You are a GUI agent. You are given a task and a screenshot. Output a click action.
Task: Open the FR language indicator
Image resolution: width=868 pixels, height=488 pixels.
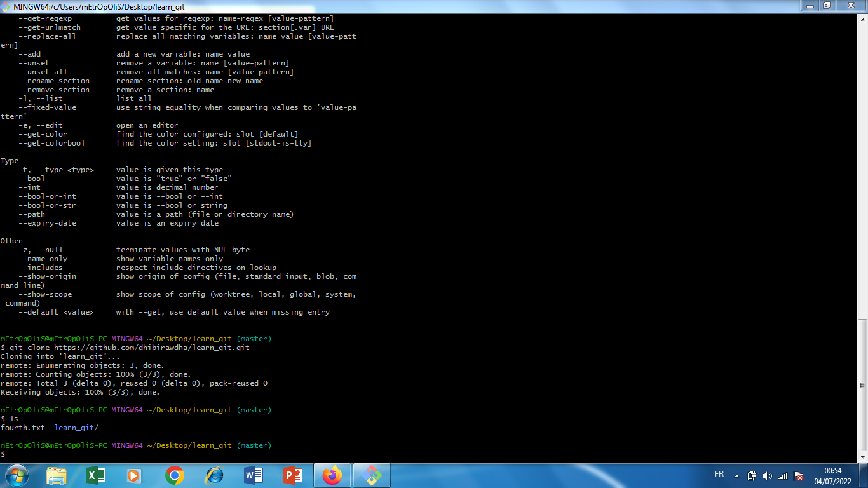point(719,475)
